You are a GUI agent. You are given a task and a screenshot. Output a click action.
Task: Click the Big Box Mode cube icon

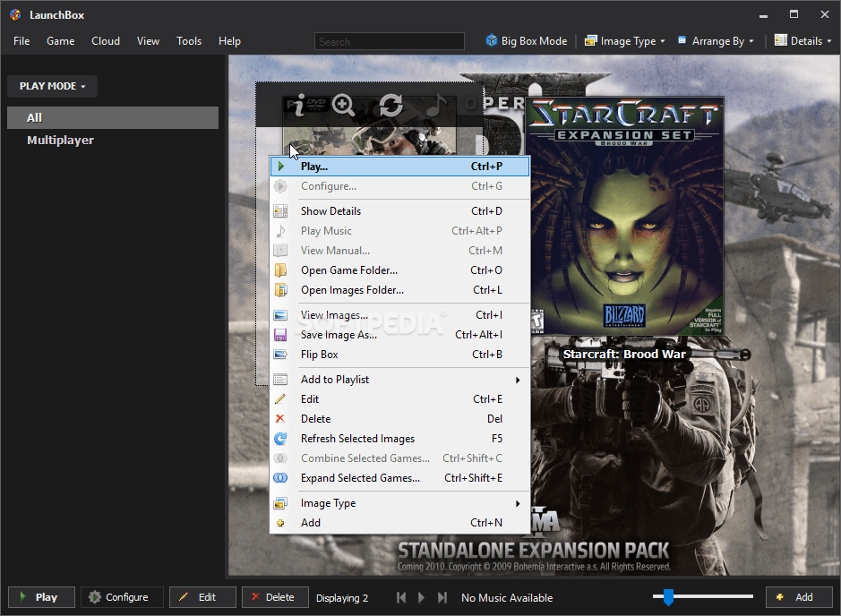tap(492, 41)
